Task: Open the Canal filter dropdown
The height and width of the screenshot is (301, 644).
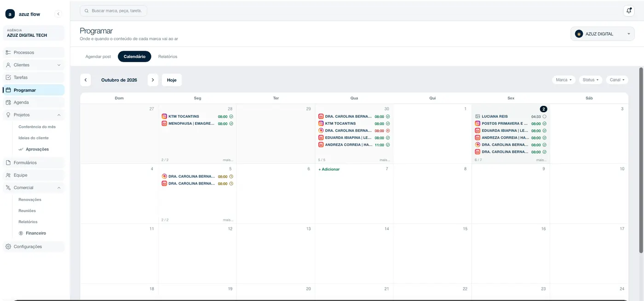Action: click(x=617, y=80)
